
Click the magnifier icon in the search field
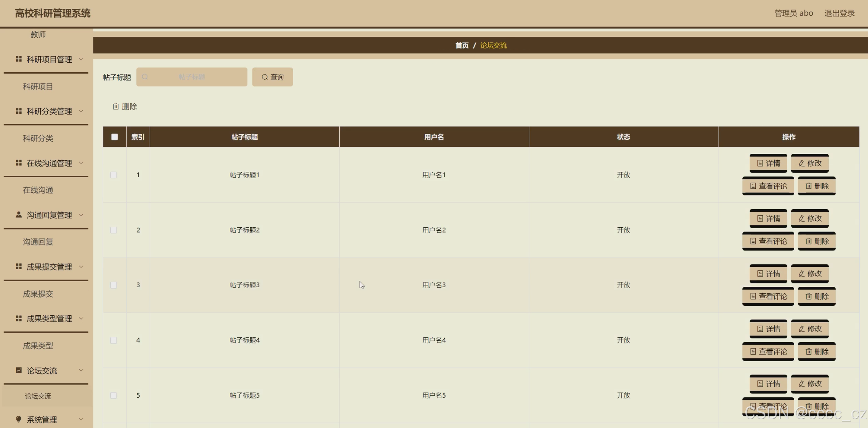point(145,77)
